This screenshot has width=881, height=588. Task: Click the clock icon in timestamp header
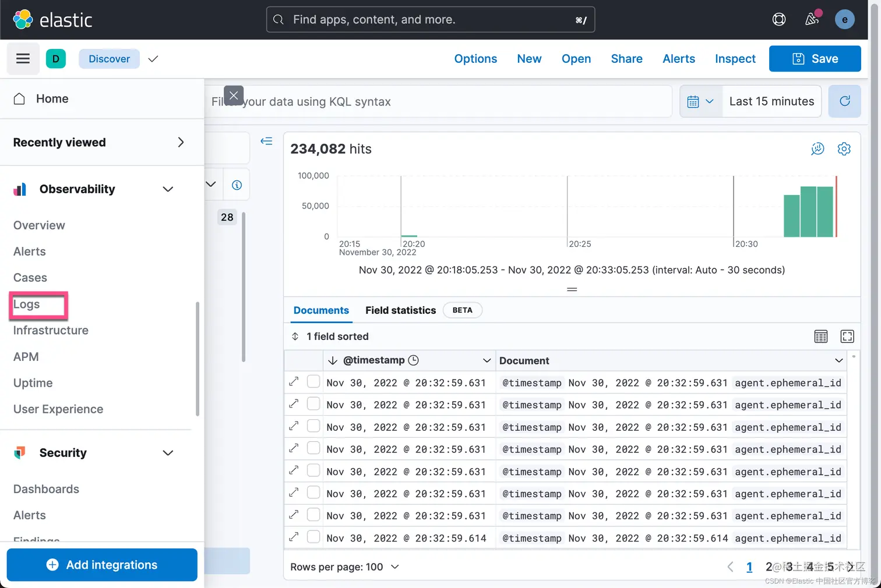pos(413,360)
